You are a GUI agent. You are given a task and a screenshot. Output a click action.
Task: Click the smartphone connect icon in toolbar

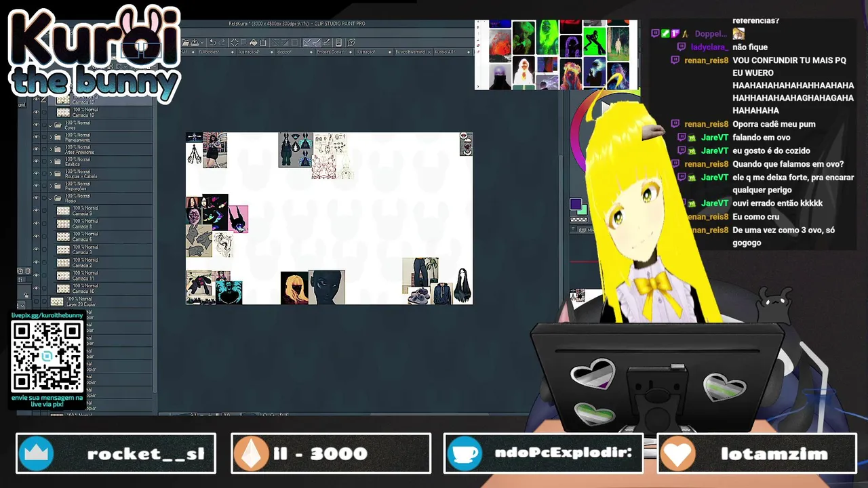(x=339, y=43)
